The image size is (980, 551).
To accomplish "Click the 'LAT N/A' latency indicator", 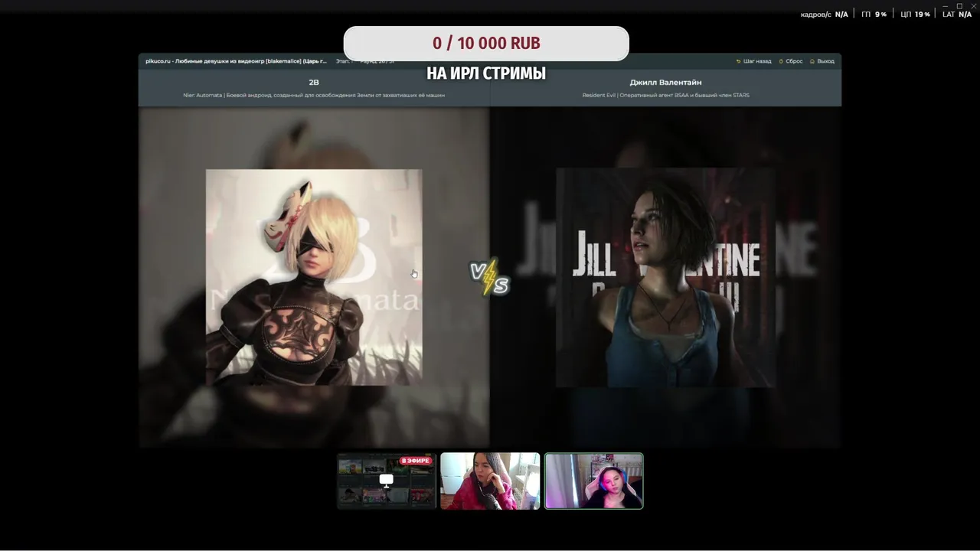I will click(x=957, y=15).
